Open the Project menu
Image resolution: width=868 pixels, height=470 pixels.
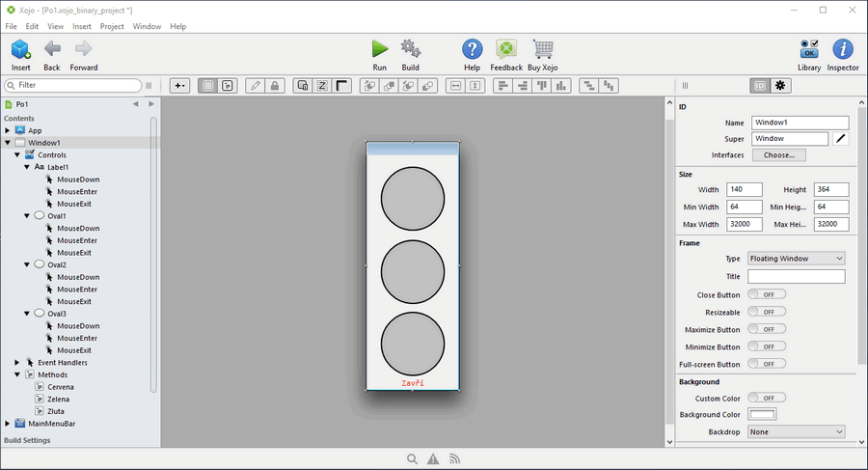coord(112,26)
